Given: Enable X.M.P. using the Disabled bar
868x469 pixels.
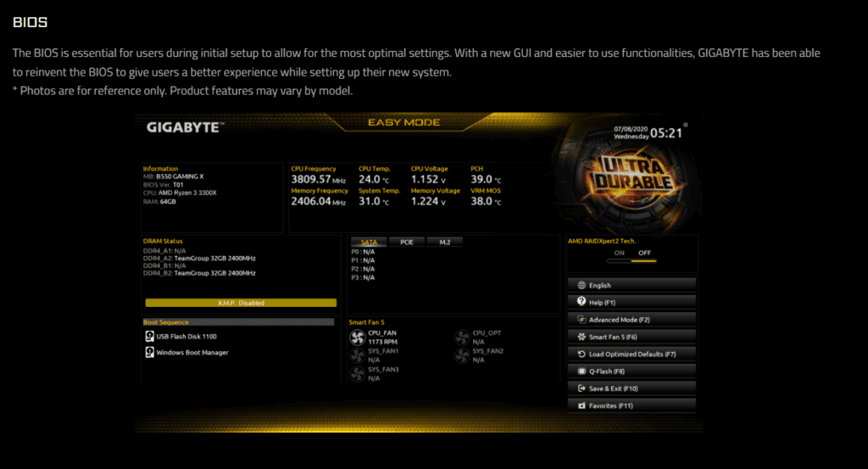Looking at the screenshot, I should pos(241,303).
